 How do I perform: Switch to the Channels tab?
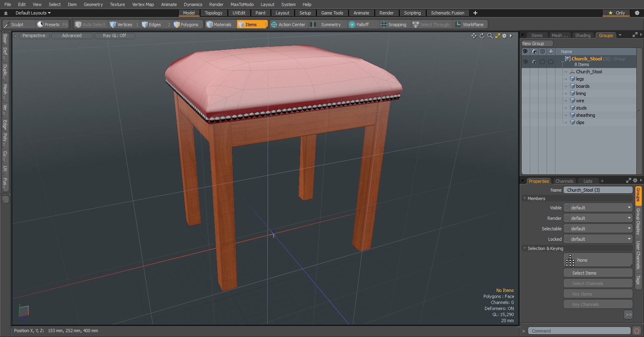click(x=564, y=181)
